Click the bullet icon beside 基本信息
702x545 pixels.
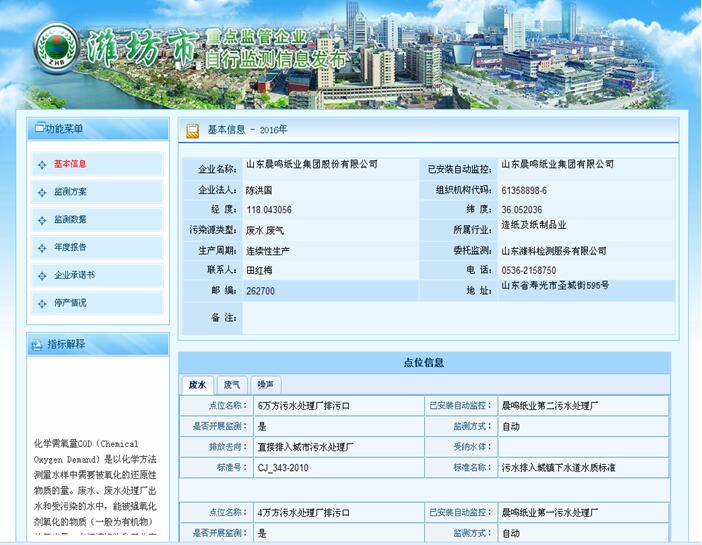(x=40, y=165)
